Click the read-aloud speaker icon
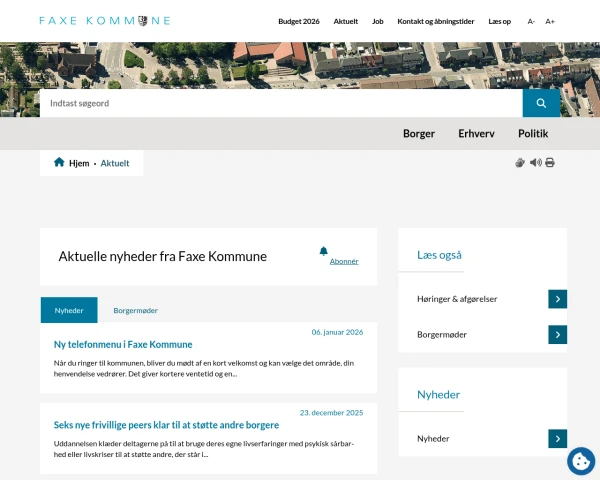This screenshot has height=480, width=600. [x=535, y=163]
